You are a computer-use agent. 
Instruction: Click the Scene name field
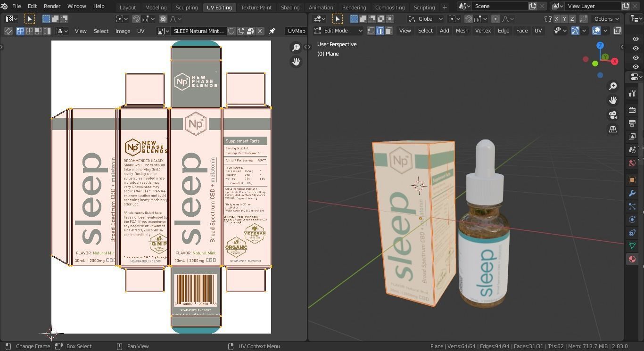[x=500, y=6]
